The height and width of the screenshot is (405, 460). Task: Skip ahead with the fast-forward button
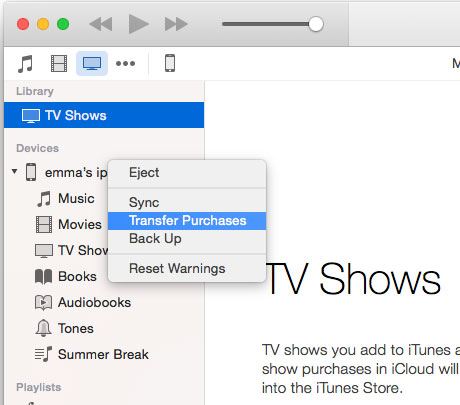coord(176,24)
